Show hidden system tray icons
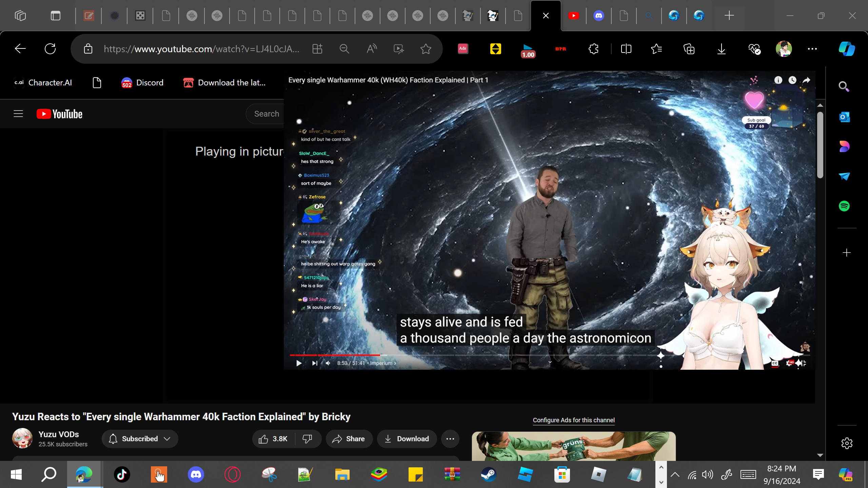 (675, 474)
